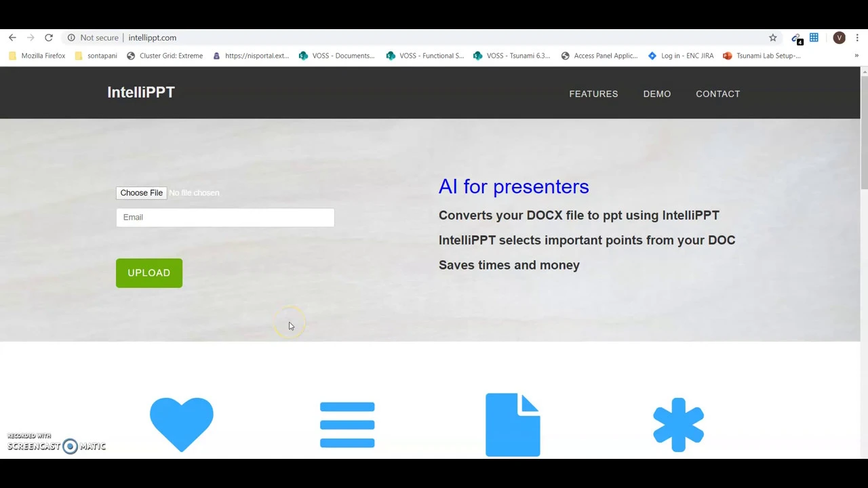
Task: Click 'AI for presenters' heading
Action: (513, 186)
